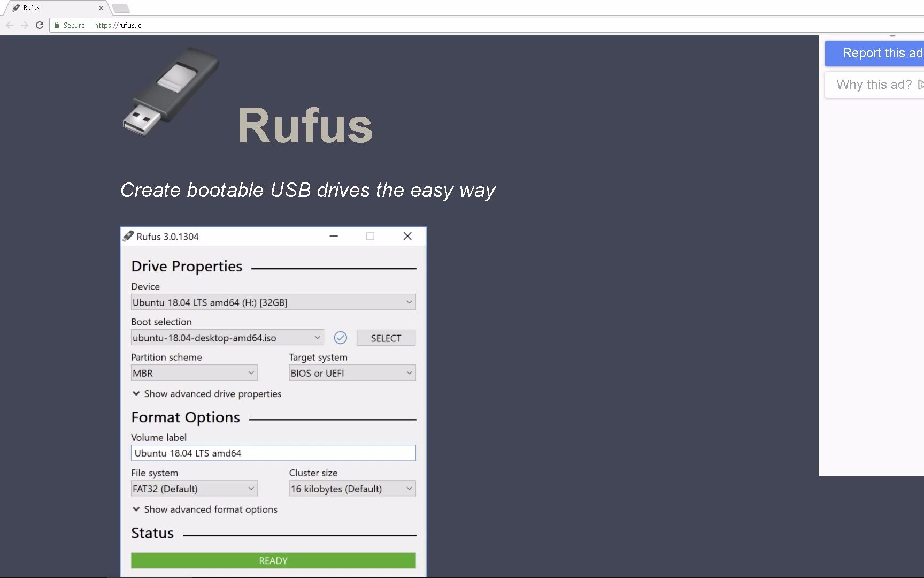This screenshot has width=924, height=578.
Task: Click the browser back arrow
Action: 9,25
